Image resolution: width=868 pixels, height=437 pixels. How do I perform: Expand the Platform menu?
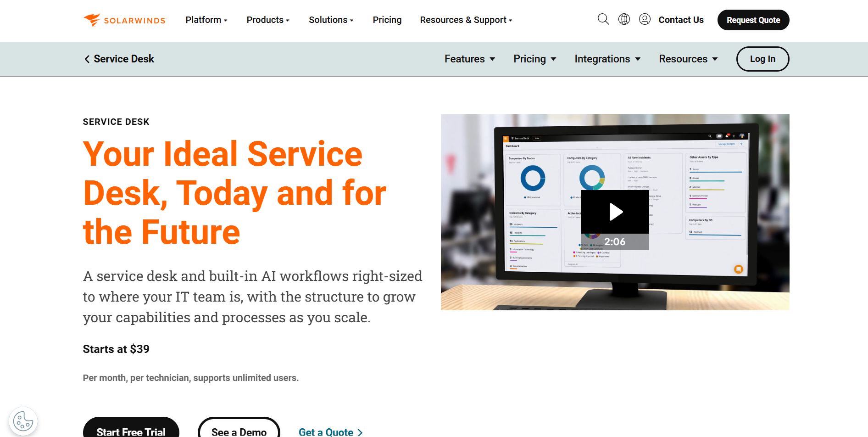(206, 20)
